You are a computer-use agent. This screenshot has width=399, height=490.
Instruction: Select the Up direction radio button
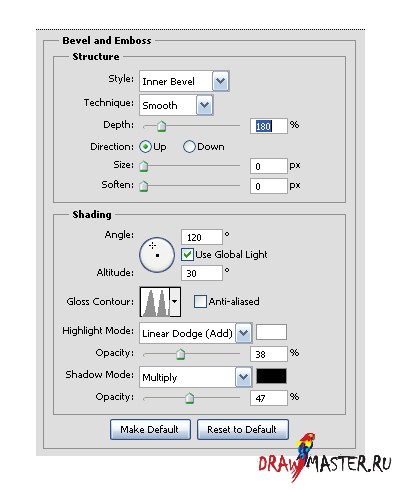coord(145,147)
